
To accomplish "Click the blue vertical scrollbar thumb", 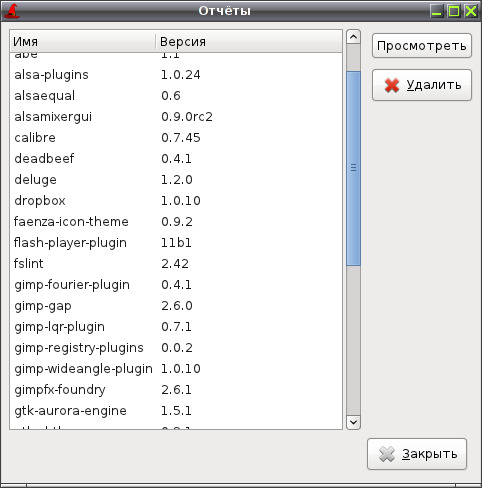I will tap(353, 168).
